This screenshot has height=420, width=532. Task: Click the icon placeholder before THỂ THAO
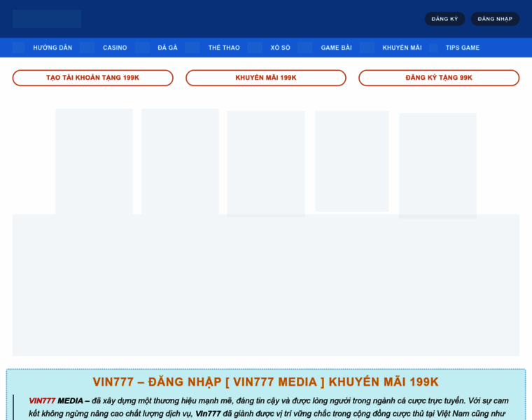[192, 48]
